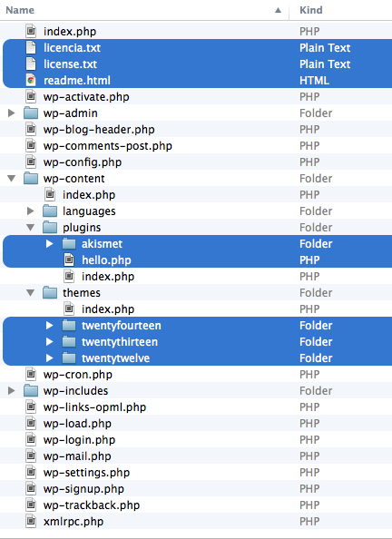392x539 pixels.
Task: Click the xmlrpc.php file icon
Action: (x=31, y=522)
